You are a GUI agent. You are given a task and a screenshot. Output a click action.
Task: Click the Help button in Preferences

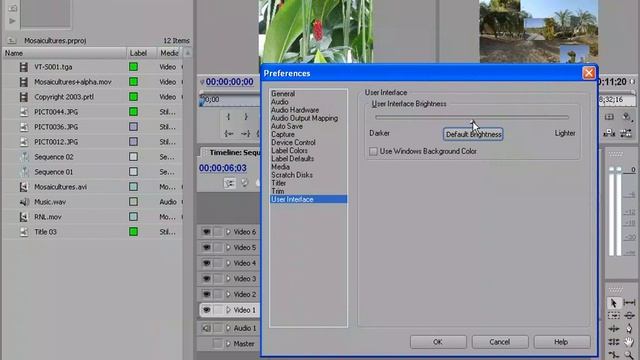pos(561,342)
